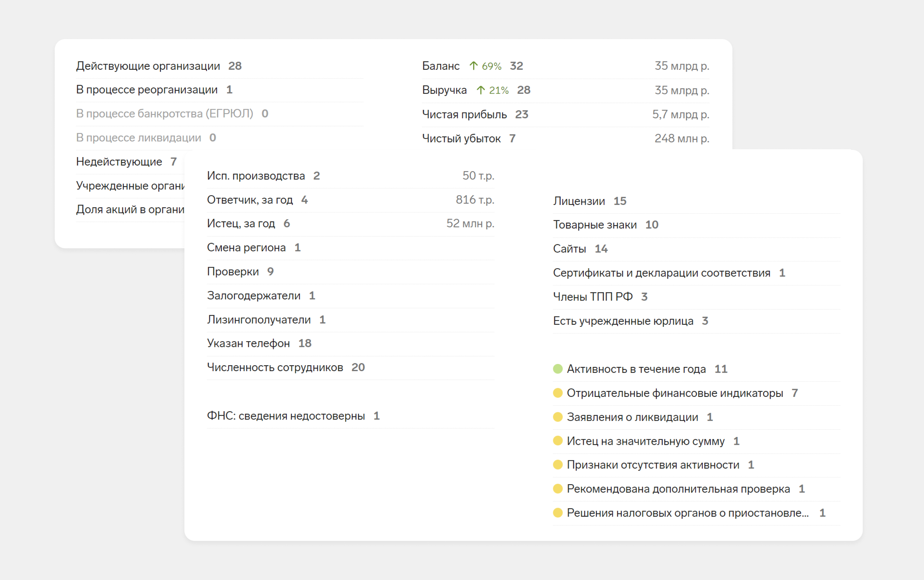The height and width of the screenshot is (580, 924).
Task: Open Исп. производства filter
Action: (351, 176)
